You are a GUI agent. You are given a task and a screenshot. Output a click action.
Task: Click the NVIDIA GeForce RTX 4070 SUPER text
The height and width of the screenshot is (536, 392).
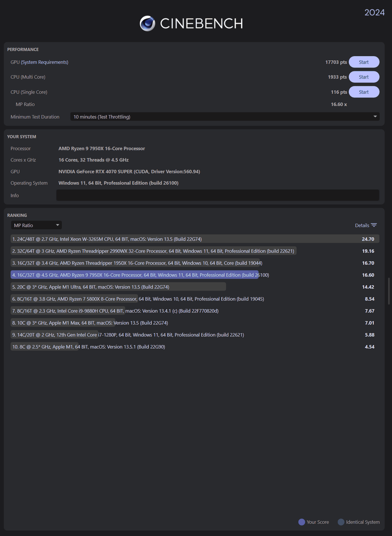click(129, 172)
